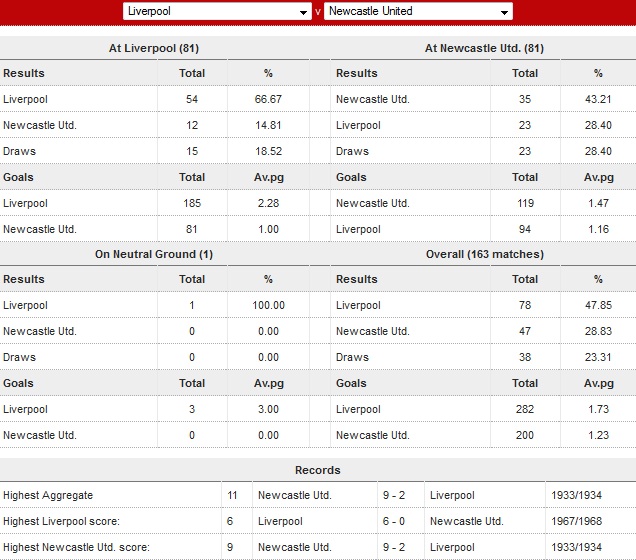The width and height of the screenshot is (636, 560).
Task: Select the 66.67 percentage value
Action: click(268, 99)
